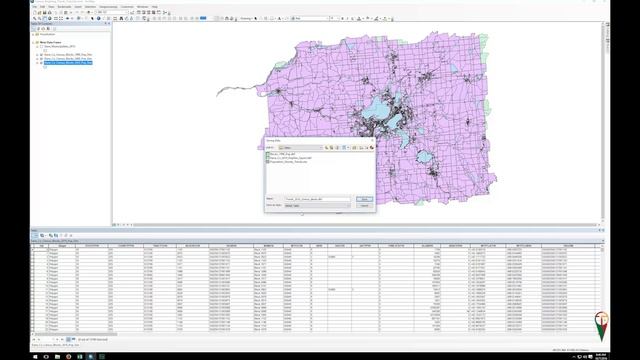Print the map from the toolbar
Screen dimensions: 640x360
click(x=49, y=13)
